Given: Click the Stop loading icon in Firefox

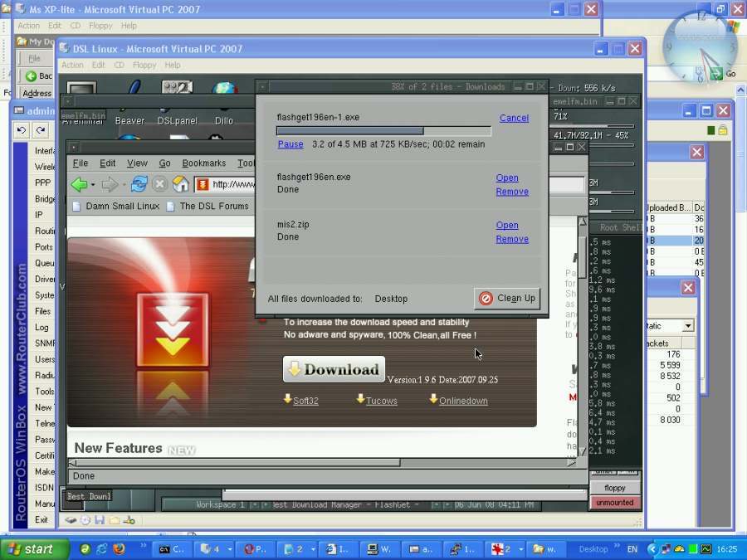Looking at the screenshot, I should pyautogui.click(x=159, y=184).
